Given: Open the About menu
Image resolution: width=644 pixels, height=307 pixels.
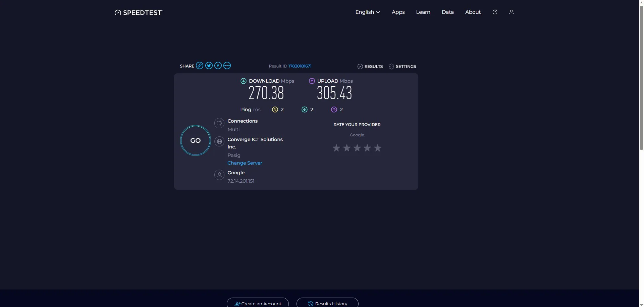Looking at the screenshot, I should point(473,12).
